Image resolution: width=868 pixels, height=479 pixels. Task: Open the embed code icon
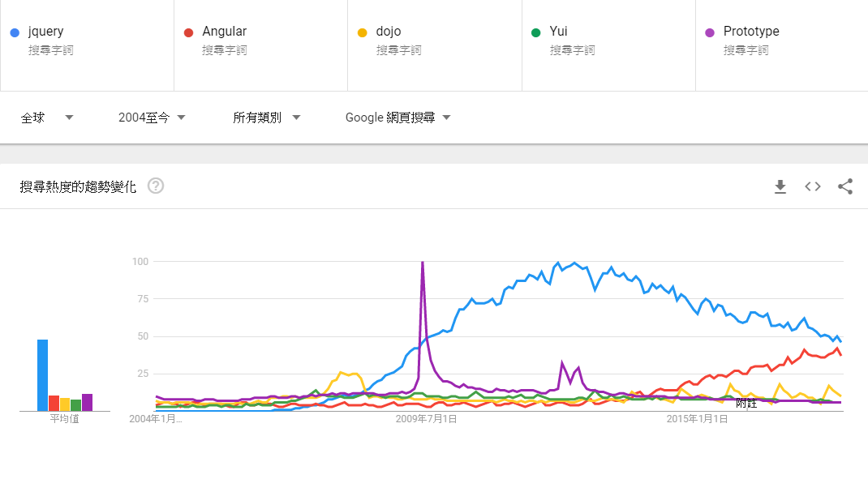pos(813,186)
